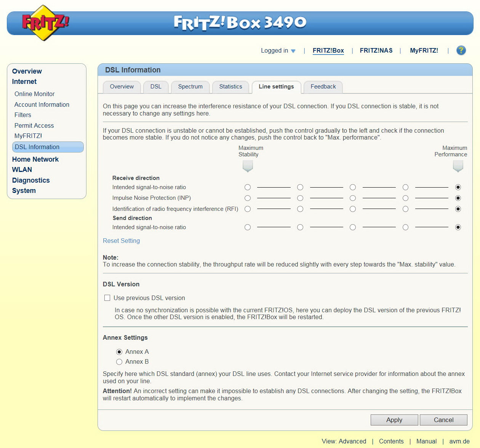The width and height of the screenshot is (480, 448).
Task: Open MyFRITZ! in the sidebar
Action: [x=28, y=136]
